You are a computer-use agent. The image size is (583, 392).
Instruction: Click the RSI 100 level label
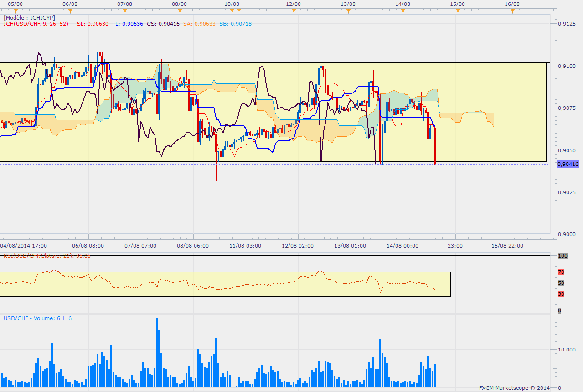point(562,256)
